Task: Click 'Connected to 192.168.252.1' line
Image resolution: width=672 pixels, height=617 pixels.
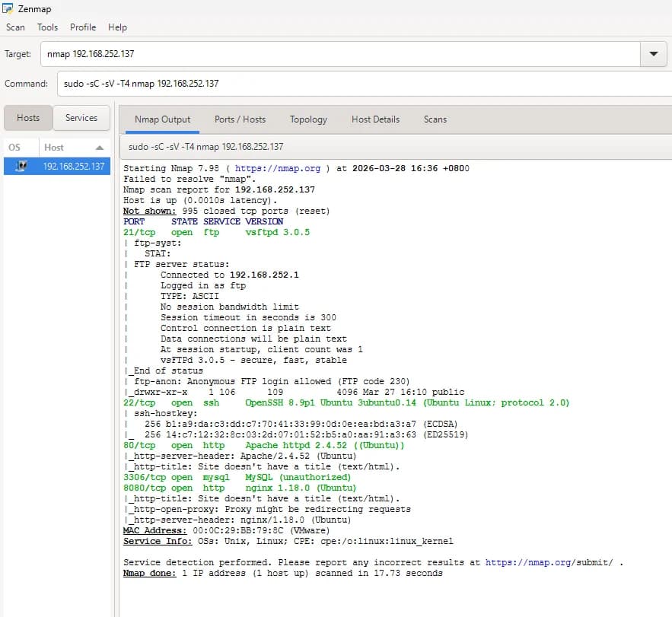Action: pos(230,275)
